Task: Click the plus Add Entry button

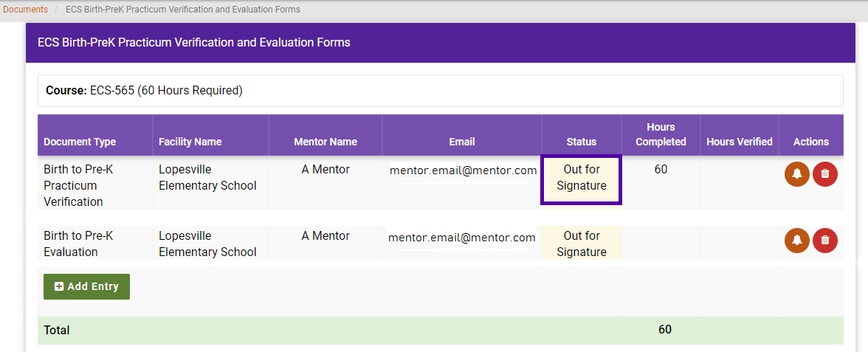Action: pos(87,286)
